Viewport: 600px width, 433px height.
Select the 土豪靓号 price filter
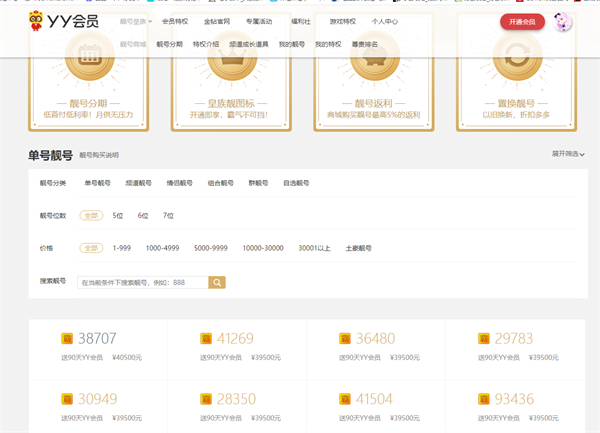[359, 248]
